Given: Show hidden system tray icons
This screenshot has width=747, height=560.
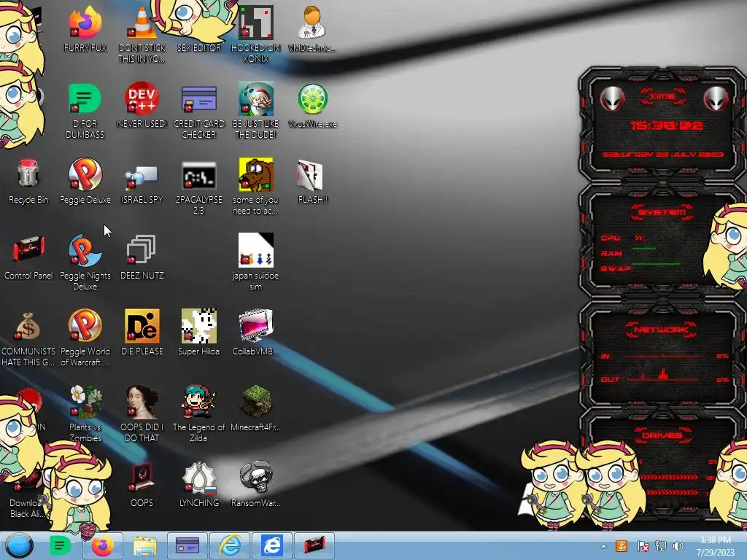Looking at the screenshot, I should 603,546.
